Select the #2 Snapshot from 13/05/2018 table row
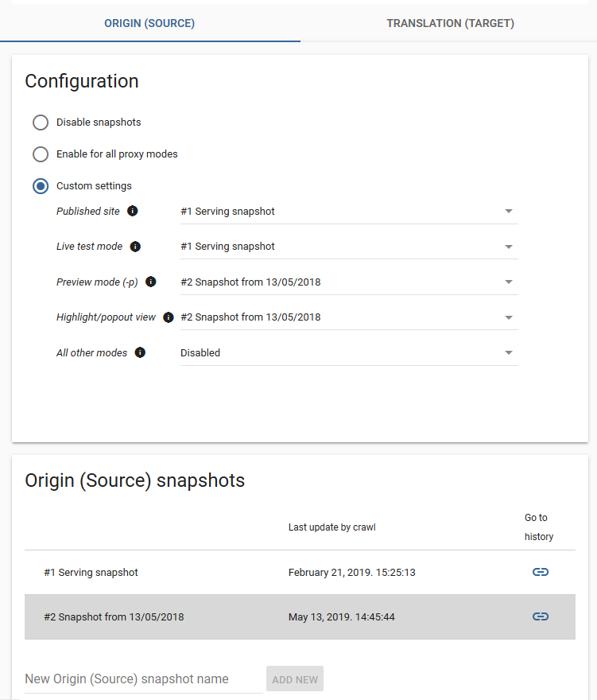 300,617
